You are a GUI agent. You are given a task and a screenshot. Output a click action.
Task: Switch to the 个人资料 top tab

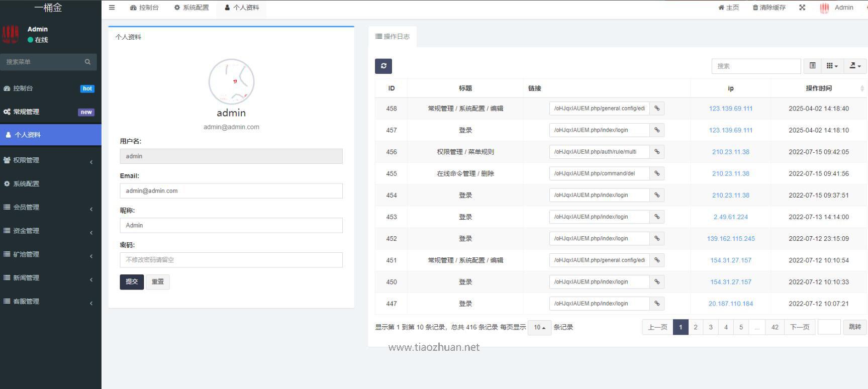(x=242, y=8)
